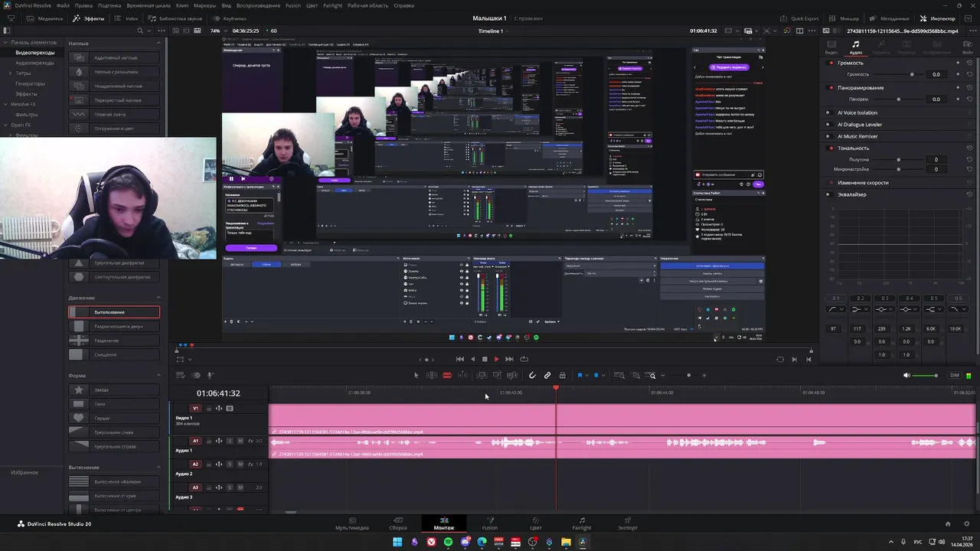Search the effects library
The height and width of the screenshot is (551, 980).
click(x=139, y=31)
